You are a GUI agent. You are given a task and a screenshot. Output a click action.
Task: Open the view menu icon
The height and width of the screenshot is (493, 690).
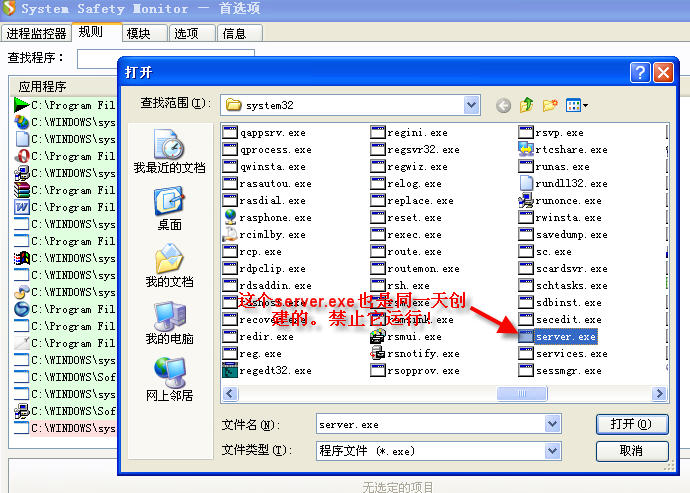click(x=576, y=105)
